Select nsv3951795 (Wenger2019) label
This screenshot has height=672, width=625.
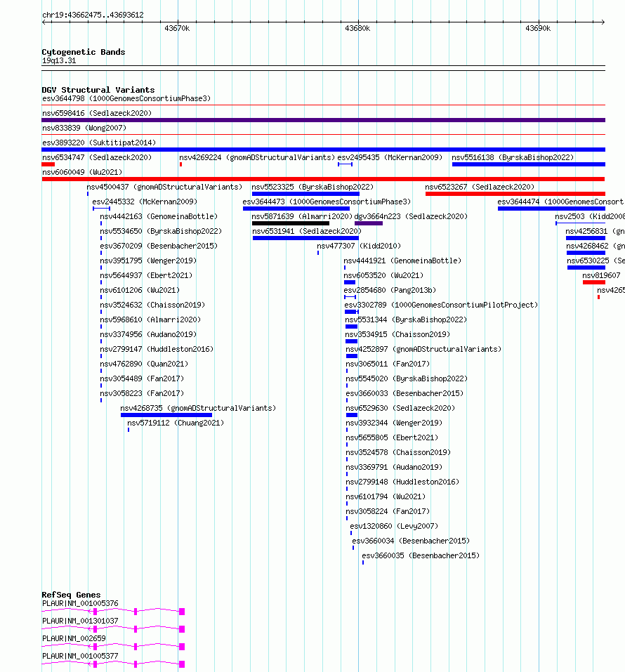(x=148, y=261)
